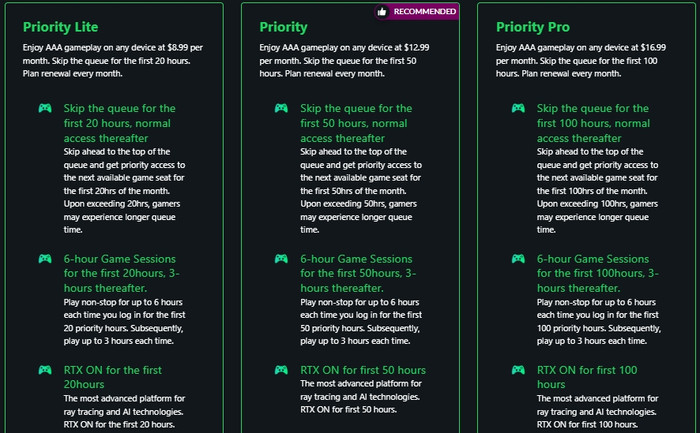Viewport: 700px width, 433px height.
Task: Click 'Skip the queue for the first 50 hours' heading
Action: pyautogui.click(x=356, y=123)
